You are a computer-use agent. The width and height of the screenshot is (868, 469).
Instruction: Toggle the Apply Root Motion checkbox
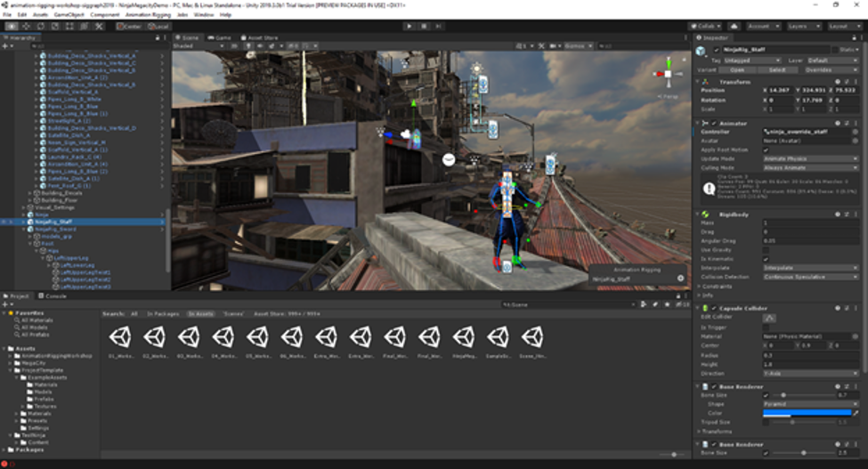767,150
